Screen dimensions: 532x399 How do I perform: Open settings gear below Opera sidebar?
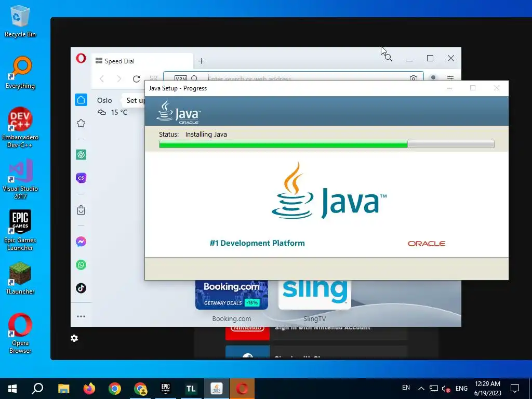(x=74, y=338)
